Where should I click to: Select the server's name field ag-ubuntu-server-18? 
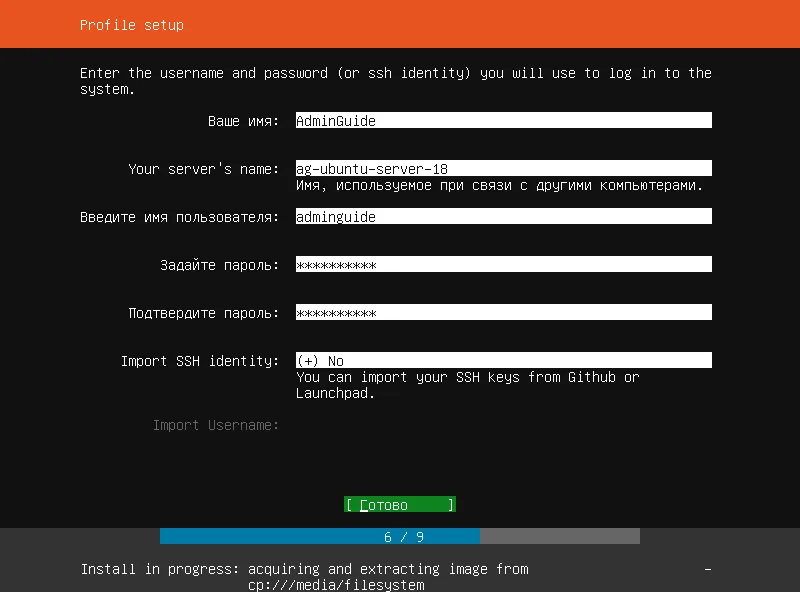[x=504, y=168]
